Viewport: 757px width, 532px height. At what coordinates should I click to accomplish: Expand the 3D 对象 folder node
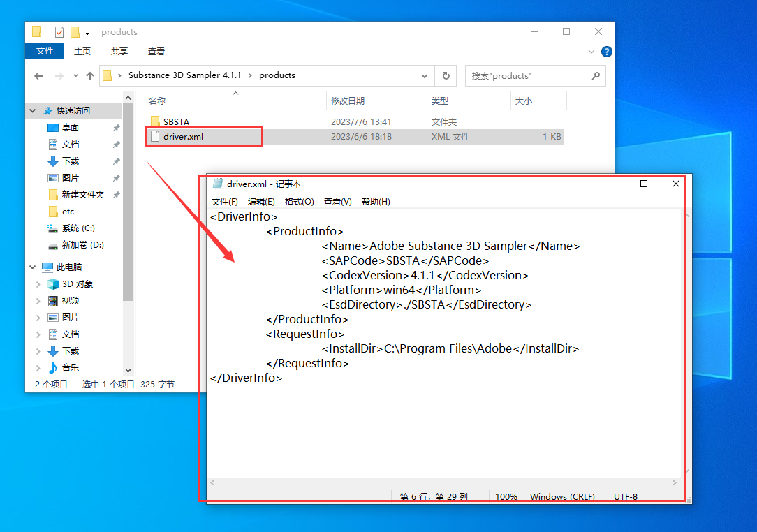[38, 284]
